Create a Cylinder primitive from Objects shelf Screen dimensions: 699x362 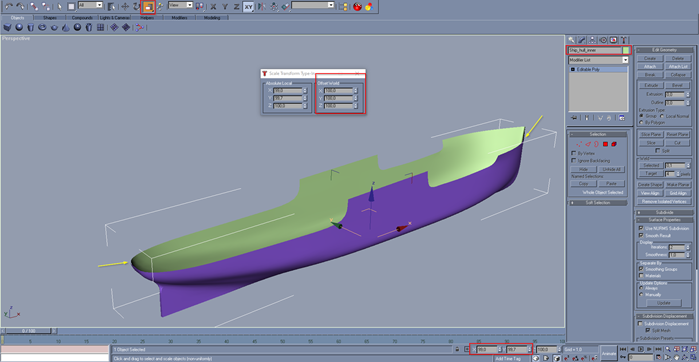[30, 28]
